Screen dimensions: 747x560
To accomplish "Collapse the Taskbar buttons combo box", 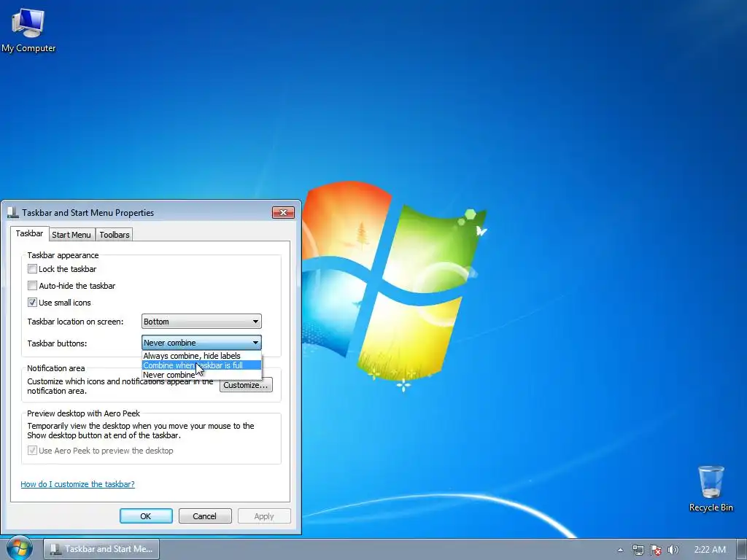I will click(201, 343).
